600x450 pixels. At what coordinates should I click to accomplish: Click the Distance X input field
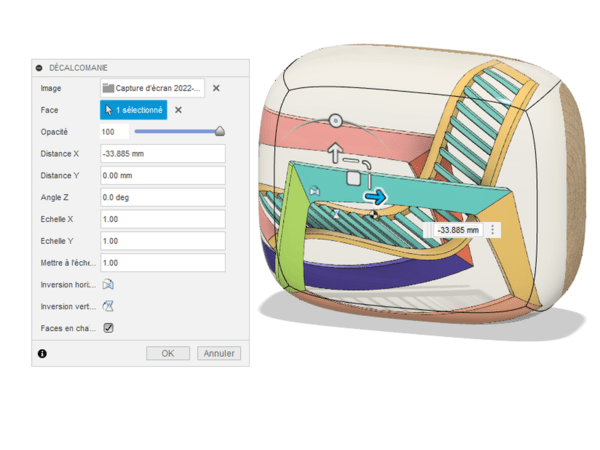point(162,154)
